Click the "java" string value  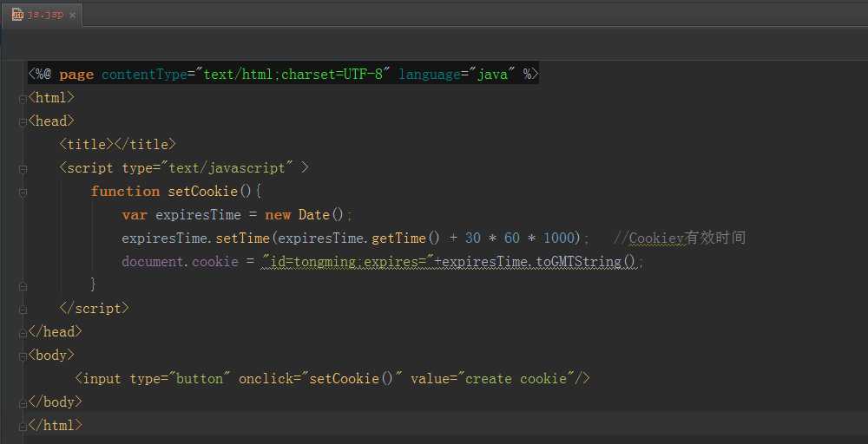[492, 74]
